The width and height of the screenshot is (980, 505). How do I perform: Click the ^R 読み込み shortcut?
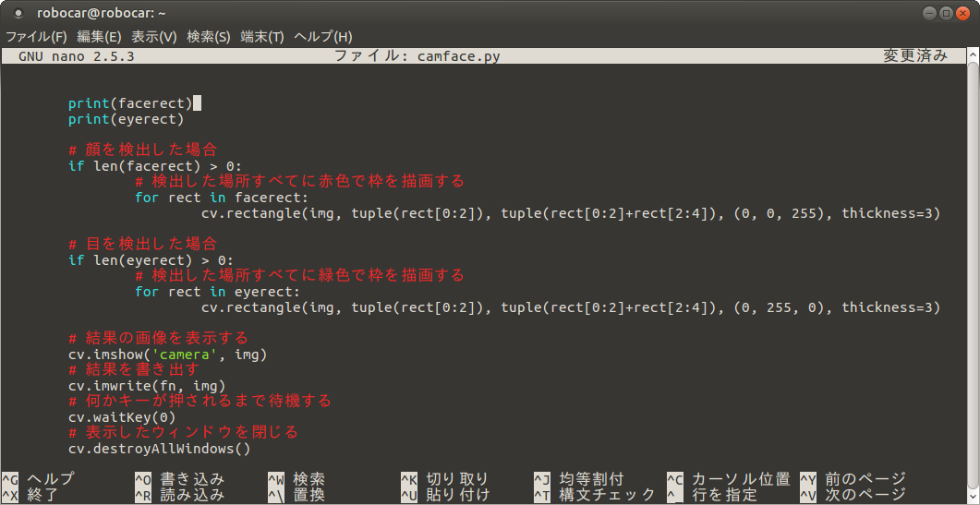(179, 495)
